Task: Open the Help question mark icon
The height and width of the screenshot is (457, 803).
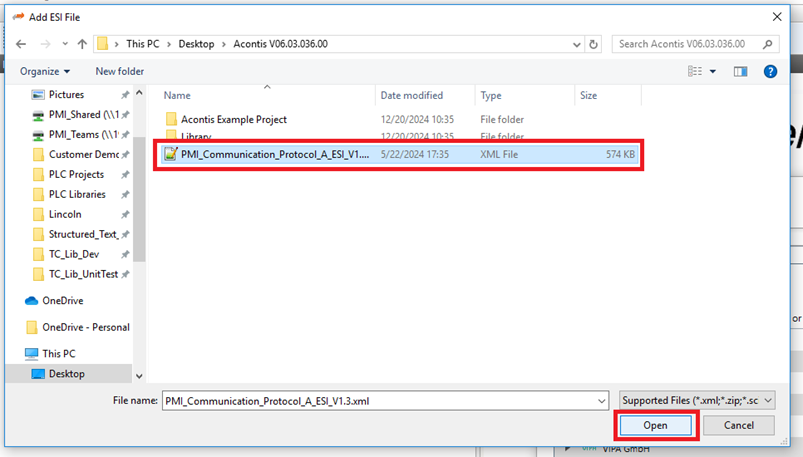Action: pyautogui.click(x=770, y=71)
